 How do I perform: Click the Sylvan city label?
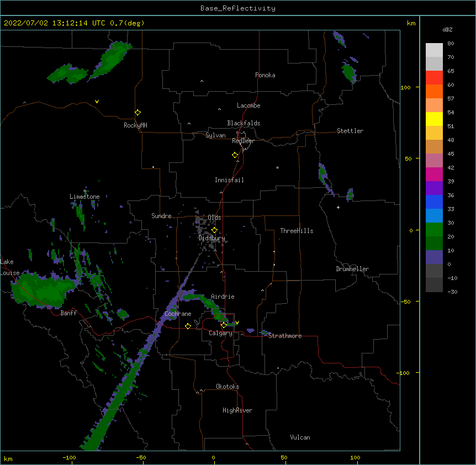(x=215, y=135)
